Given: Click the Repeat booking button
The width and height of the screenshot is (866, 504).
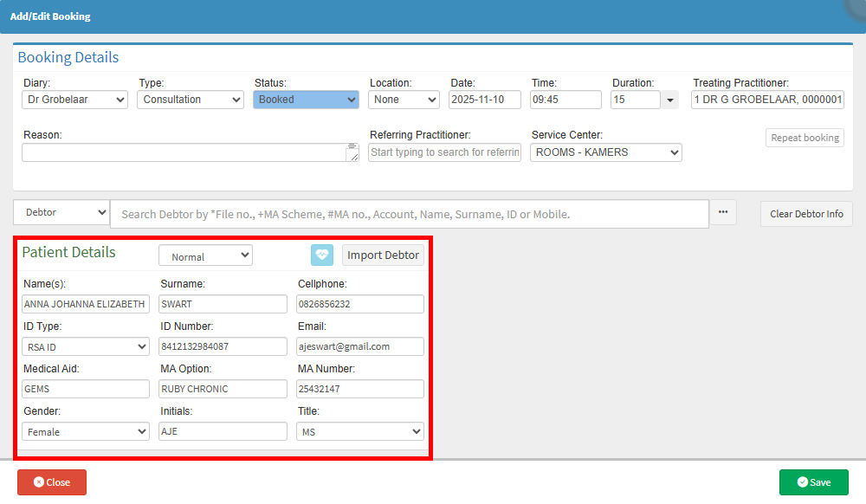Looking at the screenshot, I should pos(805,138).
